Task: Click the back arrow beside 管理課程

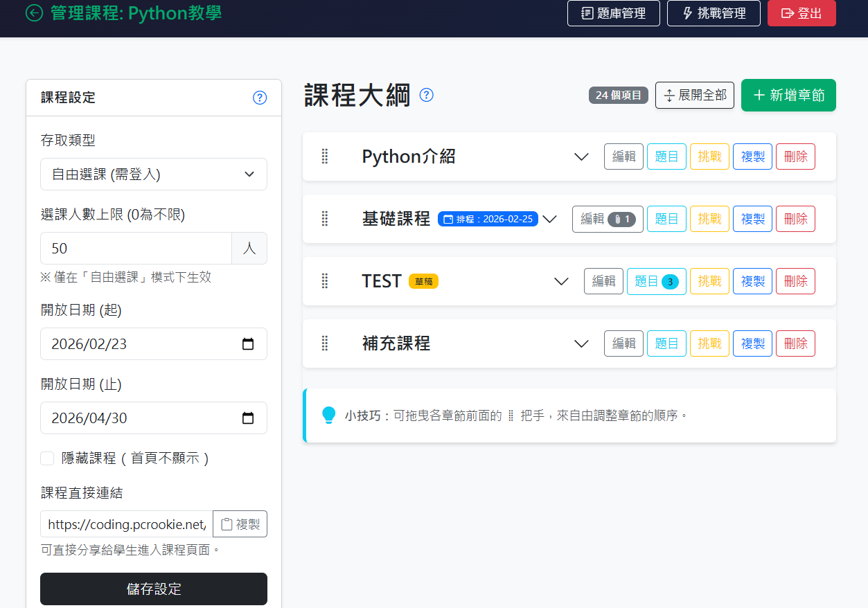Action: tap(34, 13)
